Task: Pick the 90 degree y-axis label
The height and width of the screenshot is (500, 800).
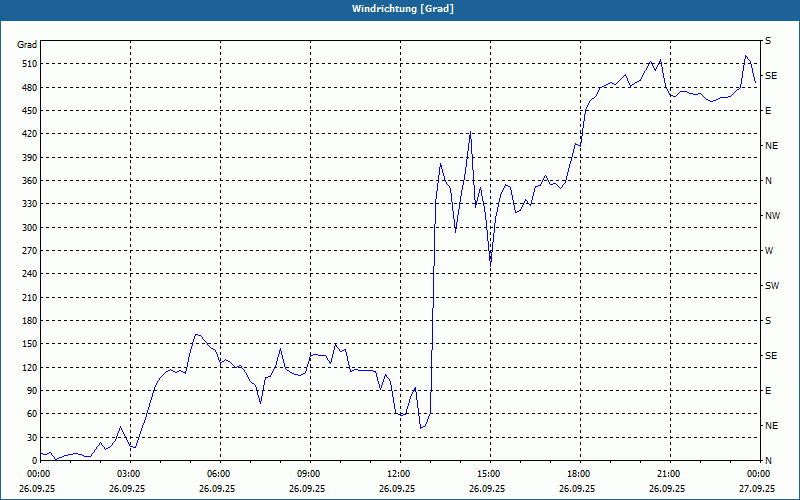Action: click(29, 391)
